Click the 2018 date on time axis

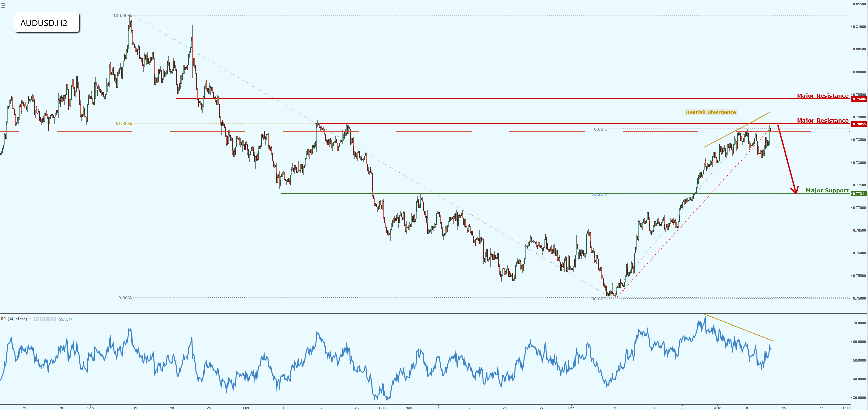coord(717,408)
